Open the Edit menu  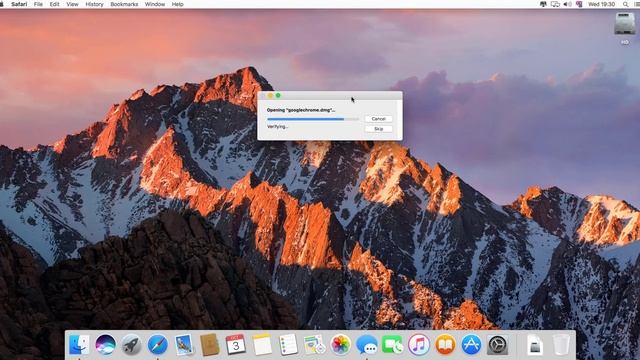click(x=54, y=4)
